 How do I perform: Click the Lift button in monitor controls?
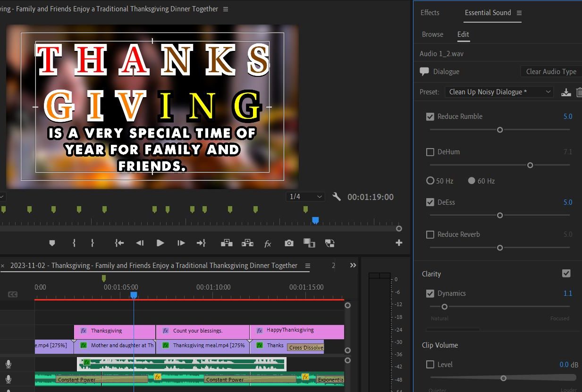(227, 243)
